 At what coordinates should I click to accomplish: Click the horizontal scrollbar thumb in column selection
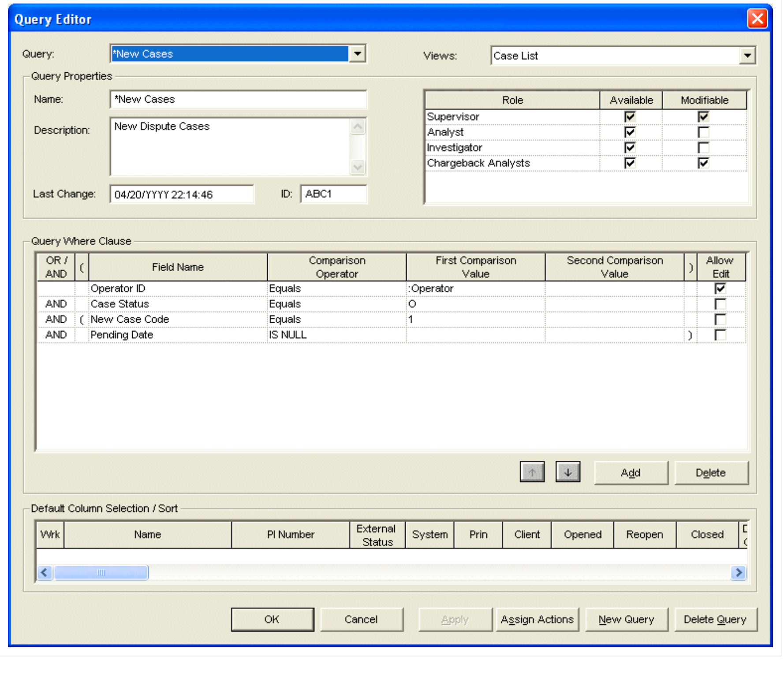click(x=101, y=572)
